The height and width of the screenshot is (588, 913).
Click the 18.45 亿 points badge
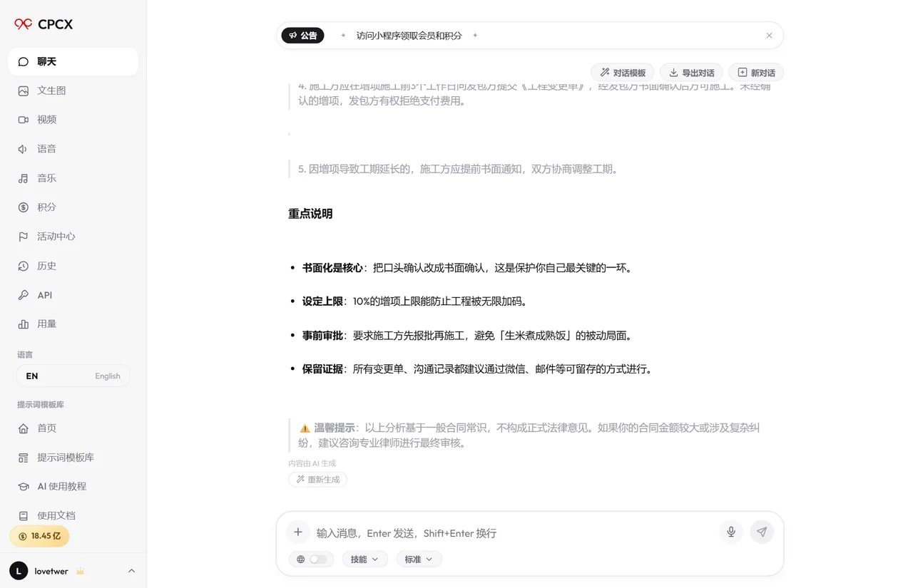(39, 536)
